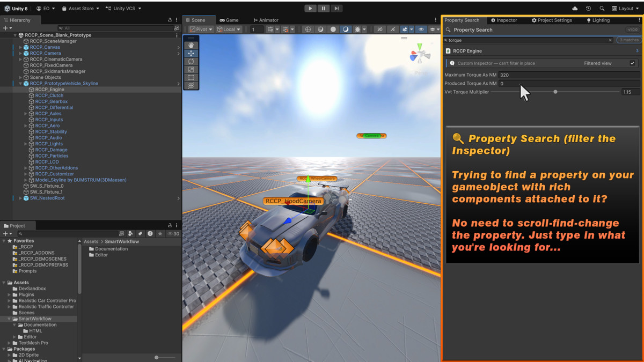This screenshot has height=362, width=644.
Task: Adjust the Vvt Torque Multiplier slider
Action: [555, 92]
